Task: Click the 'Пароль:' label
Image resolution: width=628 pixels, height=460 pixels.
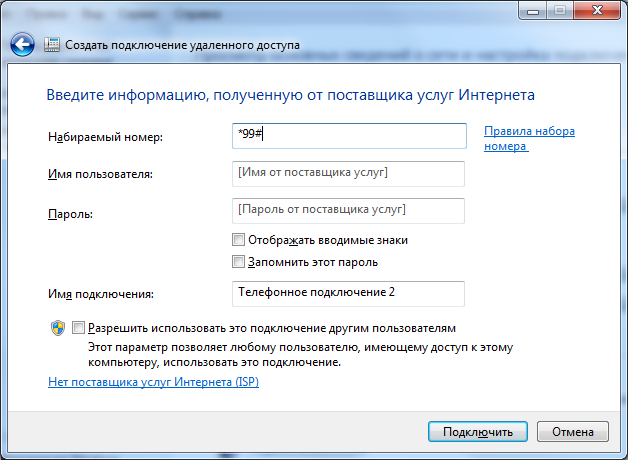Action: [x=70, y=214]
